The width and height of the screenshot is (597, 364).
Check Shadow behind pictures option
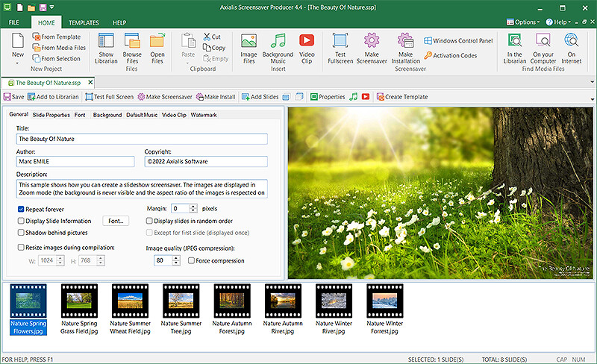pos(21,232)
